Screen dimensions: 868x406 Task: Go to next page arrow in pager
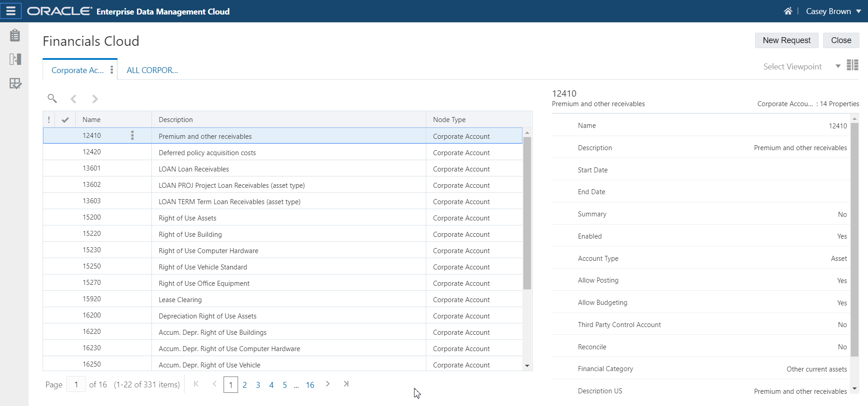point(328,384)
